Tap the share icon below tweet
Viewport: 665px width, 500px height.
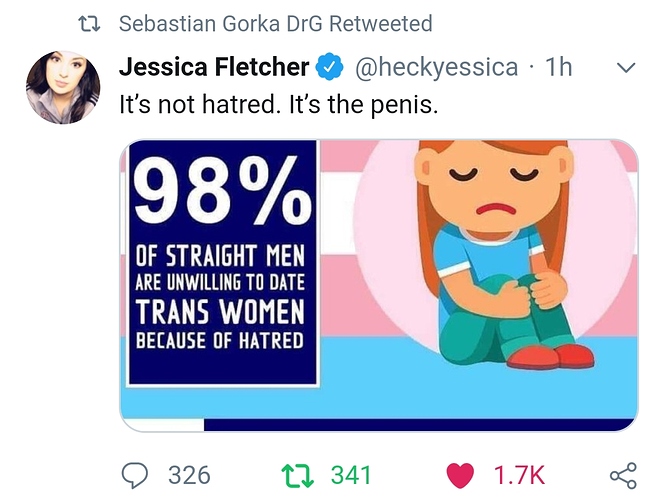pyautogui.click(x=623, y=475)
